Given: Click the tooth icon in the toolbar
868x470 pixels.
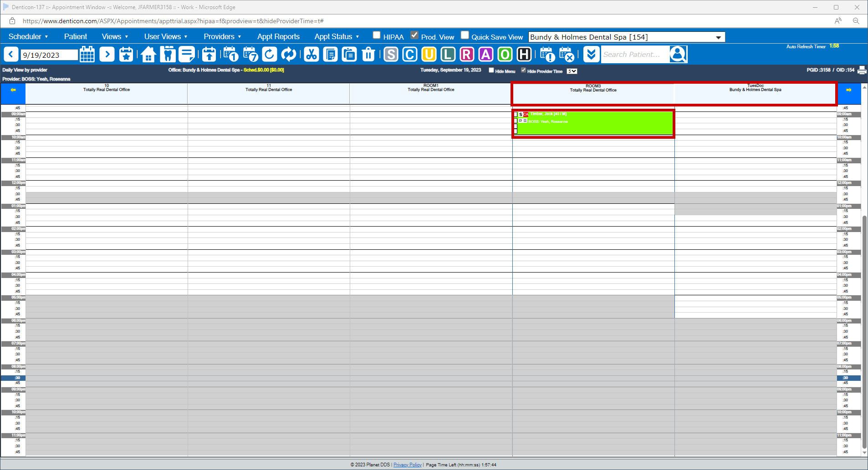Looking at the screenshot, I should 168,55.
